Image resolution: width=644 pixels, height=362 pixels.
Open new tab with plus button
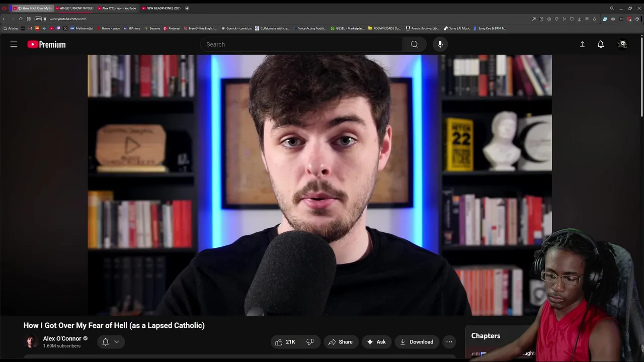coord(187,8)
